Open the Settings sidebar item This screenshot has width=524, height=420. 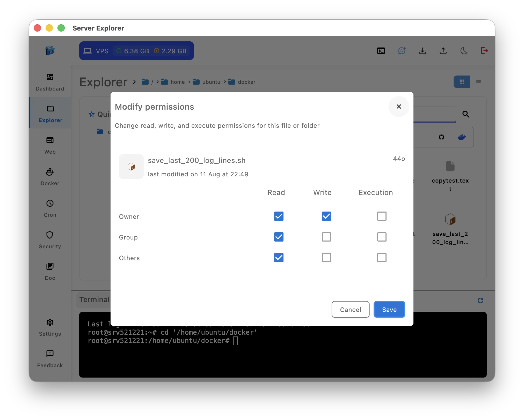(x=50, y=327)
